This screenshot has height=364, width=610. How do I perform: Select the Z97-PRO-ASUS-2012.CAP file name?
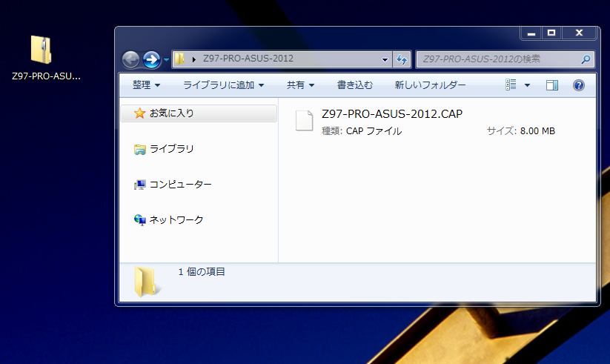pyautogui.click(x=392, y=113)
